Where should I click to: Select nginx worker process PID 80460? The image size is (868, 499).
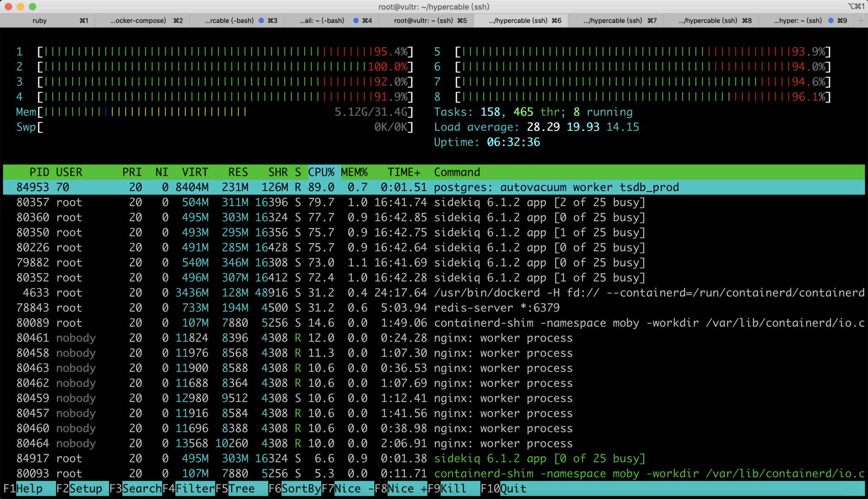[x=434, y=428]
